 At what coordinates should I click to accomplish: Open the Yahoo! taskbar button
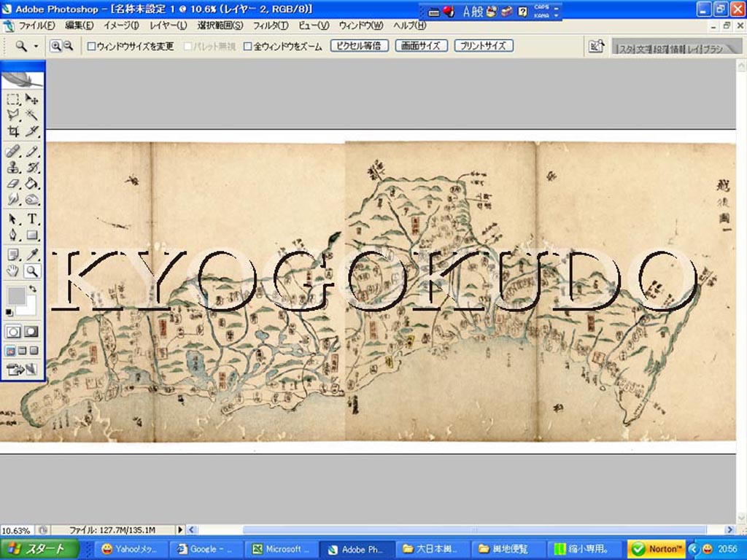coord(130,549)
